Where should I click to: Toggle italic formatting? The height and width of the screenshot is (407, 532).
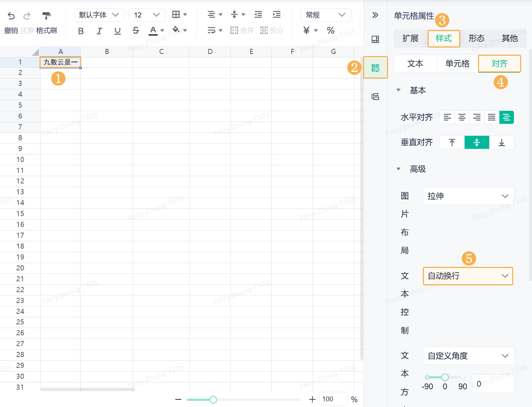99,31
